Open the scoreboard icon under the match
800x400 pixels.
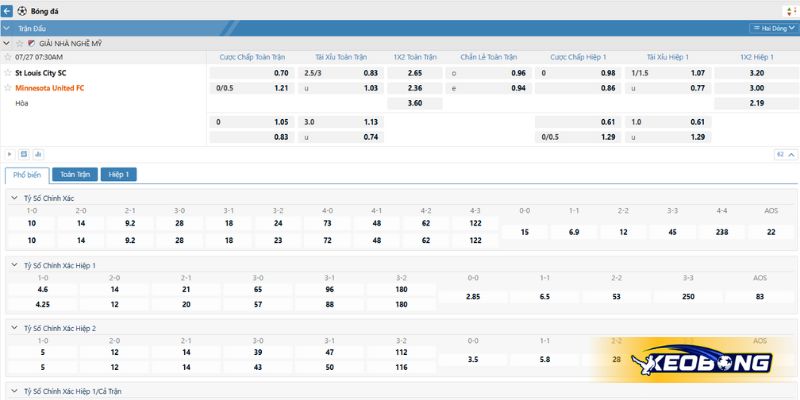point(24,154)
